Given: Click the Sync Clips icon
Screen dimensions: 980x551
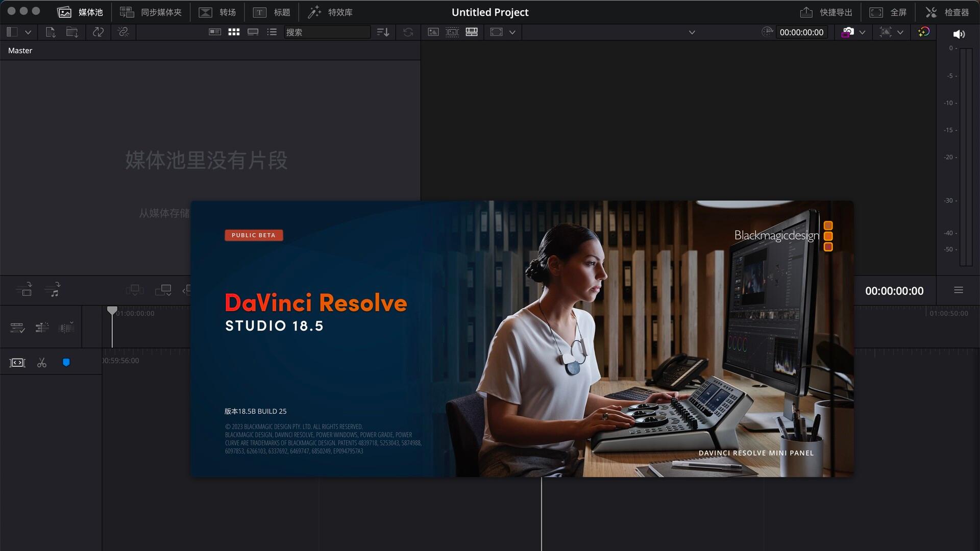Looking at the screenshot, I should pyautogui.click(x=98, y=32).
